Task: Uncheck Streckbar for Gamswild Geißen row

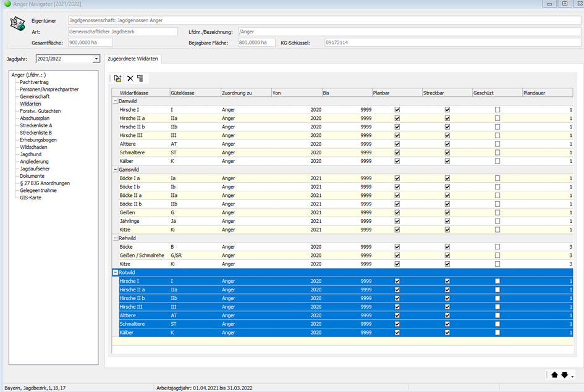Action: click(x=447, y=212)
